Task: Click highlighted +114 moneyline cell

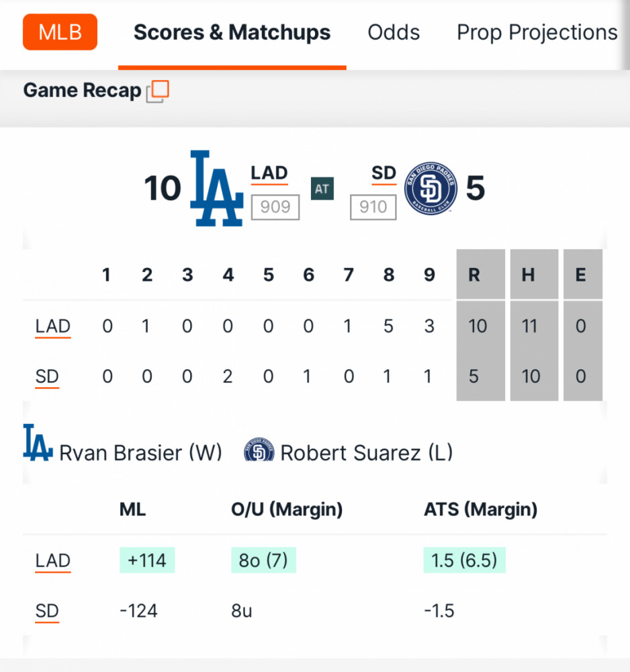Action: [147, 560]
